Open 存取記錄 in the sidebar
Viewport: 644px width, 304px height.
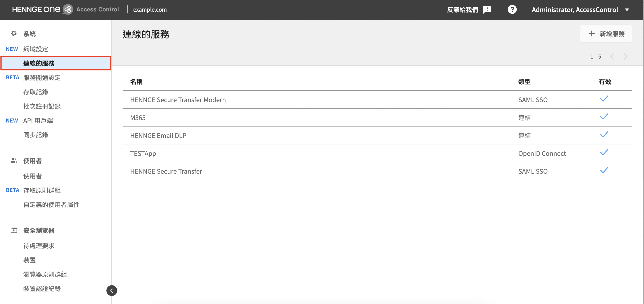(36, 92)
